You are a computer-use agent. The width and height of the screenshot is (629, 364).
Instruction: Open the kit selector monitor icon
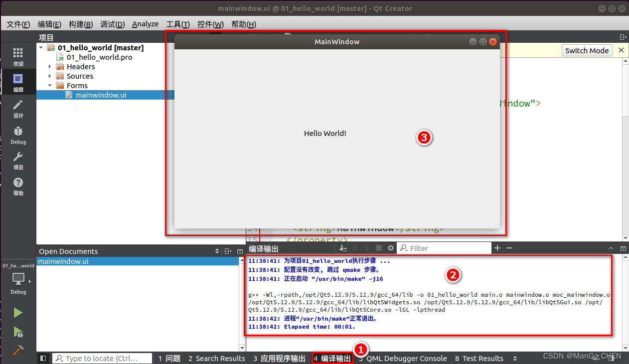tap(18, 279)
